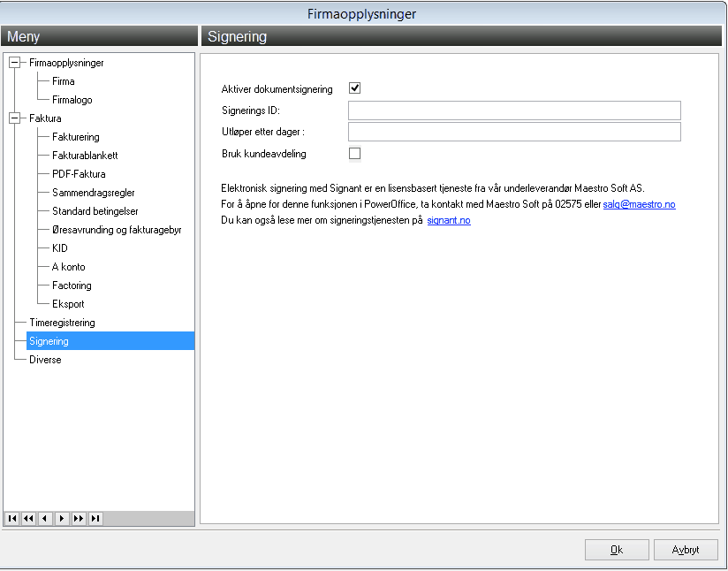Open the salg@maestro.no email link
The width and height of the screenshot is (728, 571).
click(640, 204)
